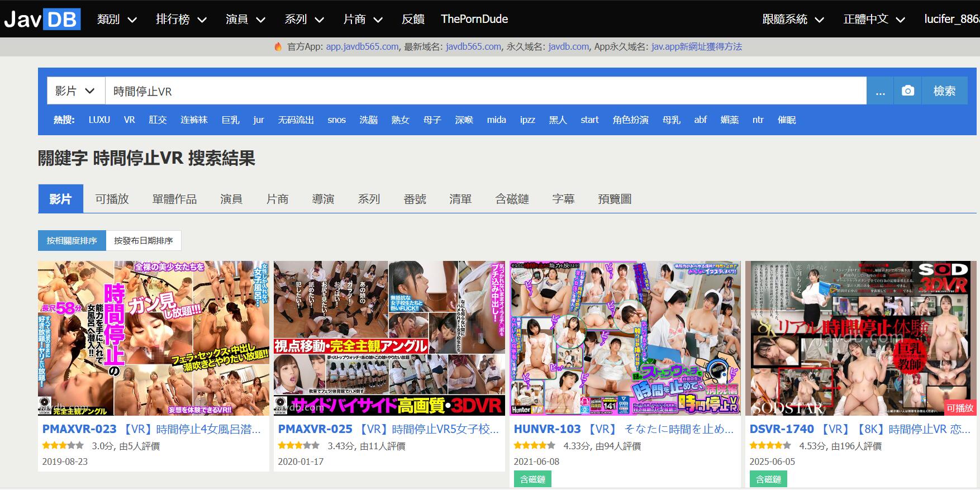980x490 pixels.
Task: Open the 影片 search type selector
Action: [x=76, y=91]
